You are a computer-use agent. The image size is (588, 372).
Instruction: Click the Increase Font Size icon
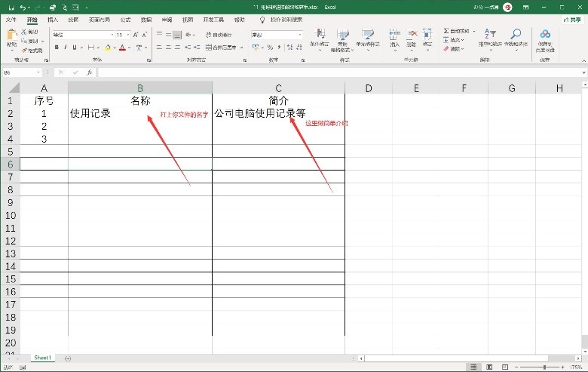136,35
